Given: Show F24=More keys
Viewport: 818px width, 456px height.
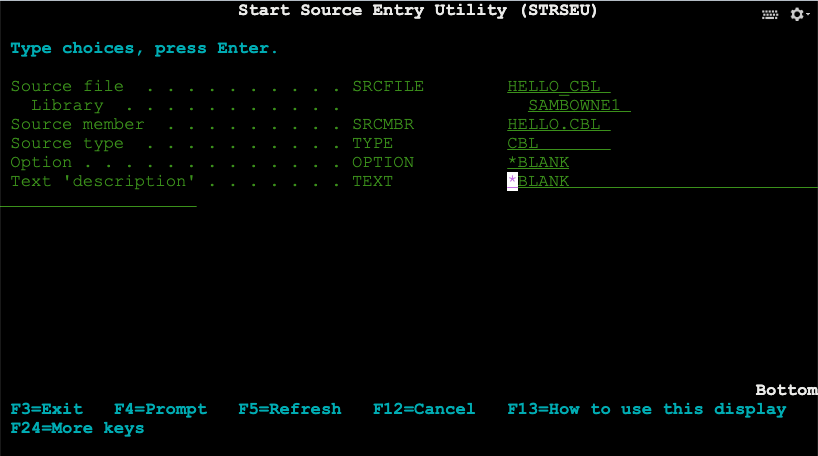Looking at the screenshot, I should pos(77,428).
